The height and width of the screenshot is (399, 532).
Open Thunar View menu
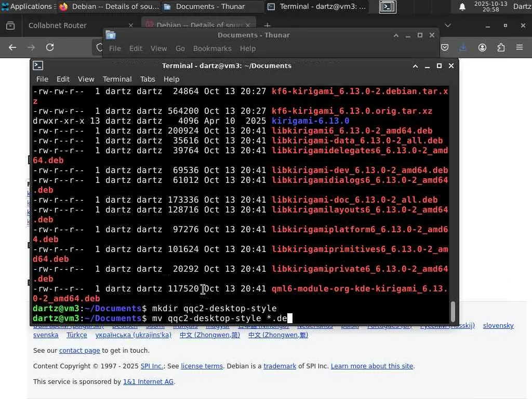158,48
